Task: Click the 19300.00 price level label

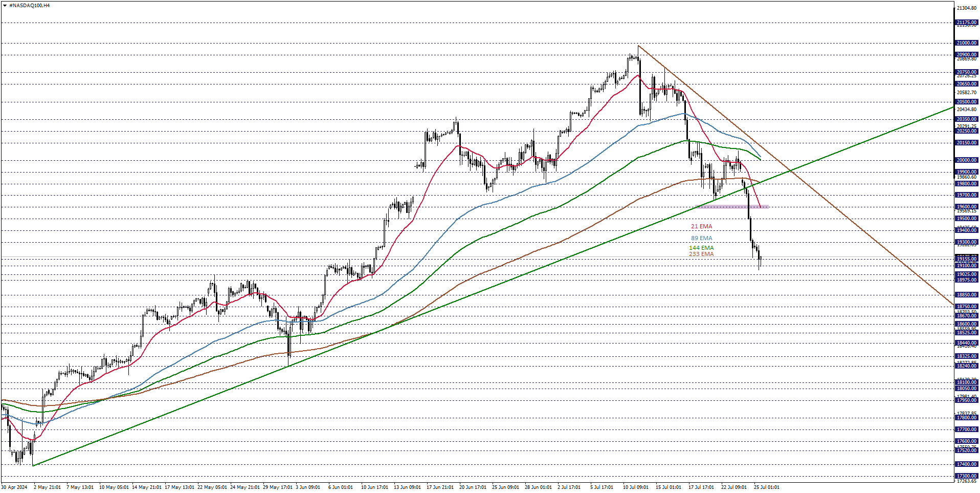Action: click(x=967, y=242)
